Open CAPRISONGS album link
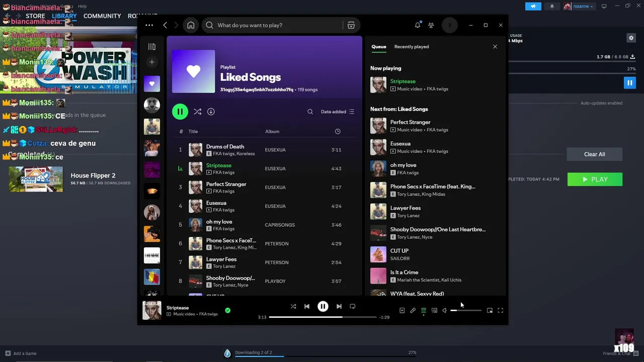Viewport: 644px width, 362px height. coord(280,225)
